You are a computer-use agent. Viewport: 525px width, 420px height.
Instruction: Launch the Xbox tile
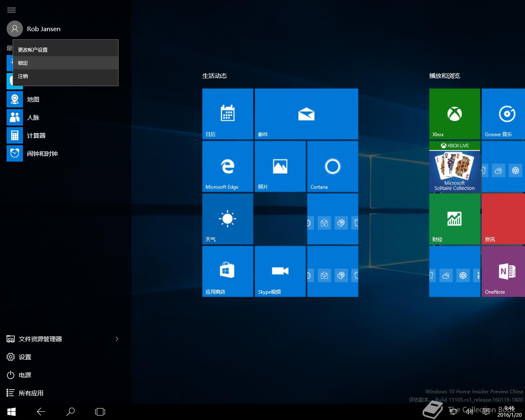[x=454, y=114]
